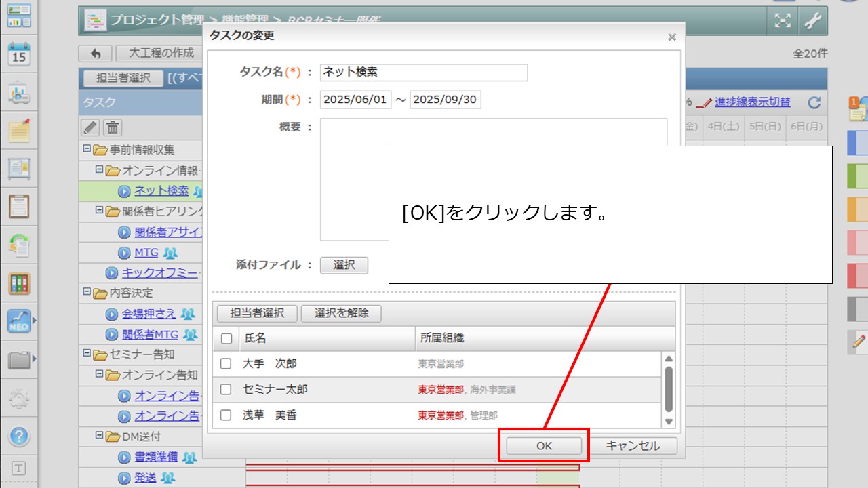This screenshot has width=868, height=488.
Task: Click the OK button
Action: 544,446
